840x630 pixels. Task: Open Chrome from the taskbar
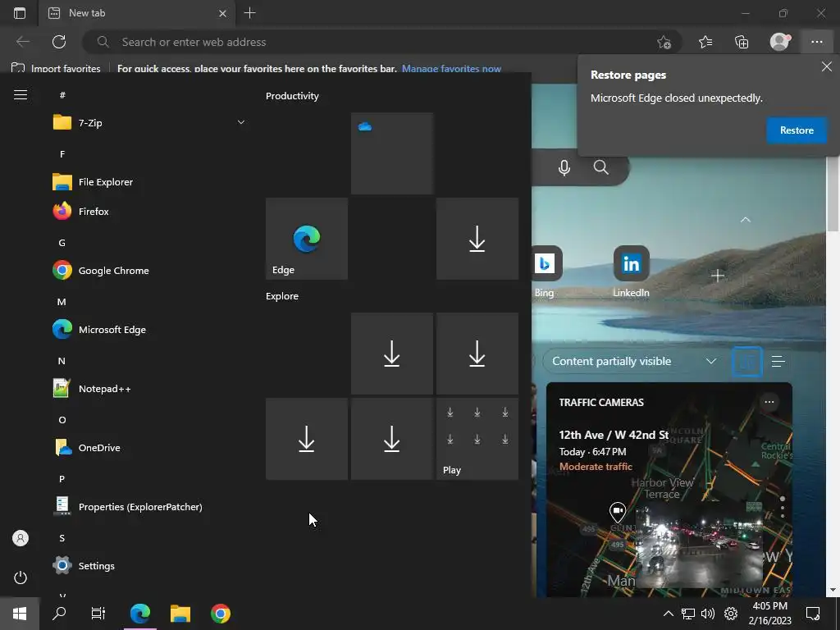[221, 614]
